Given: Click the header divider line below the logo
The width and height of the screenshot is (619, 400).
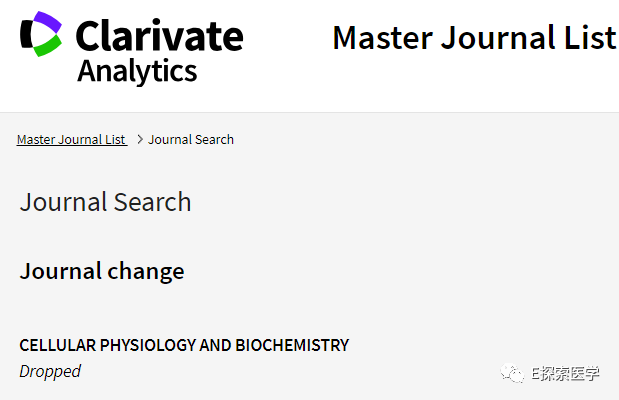Looking at the screenshot, I should (309, 112).
